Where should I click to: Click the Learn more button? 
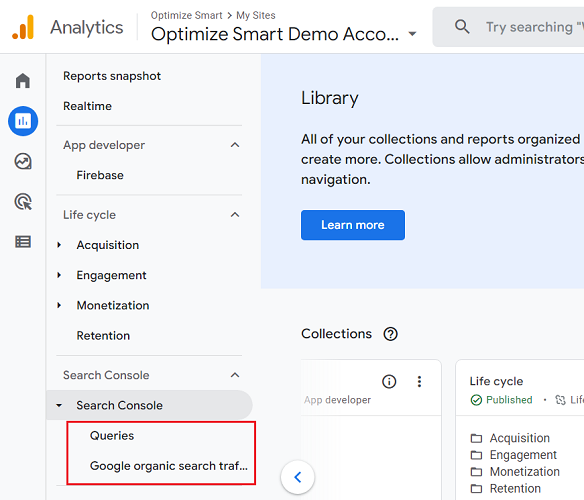coord(353,225)
